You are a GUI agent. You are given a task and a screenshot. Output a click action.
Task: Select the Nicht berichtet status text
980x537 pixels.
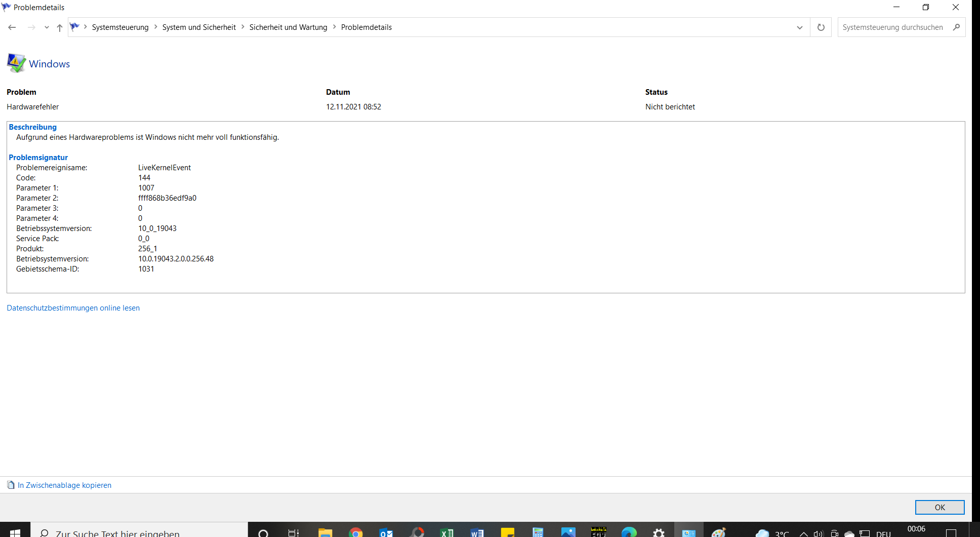[670, 107]
